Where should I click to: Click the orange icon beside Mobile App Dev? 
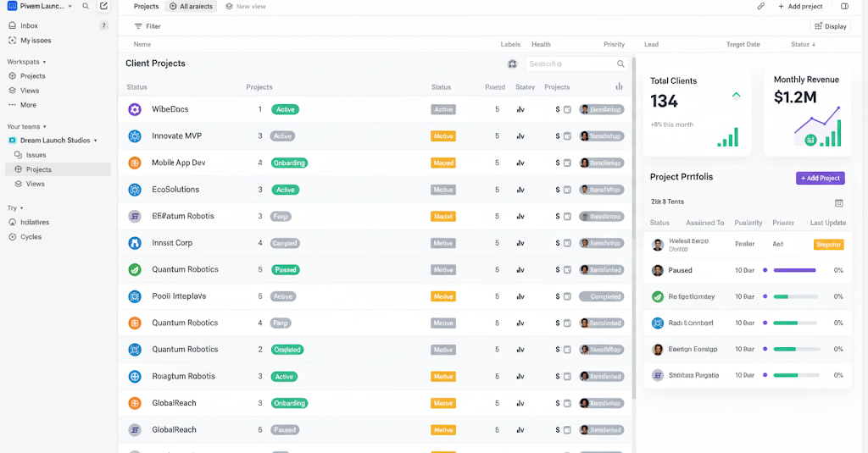pos(134,163)
